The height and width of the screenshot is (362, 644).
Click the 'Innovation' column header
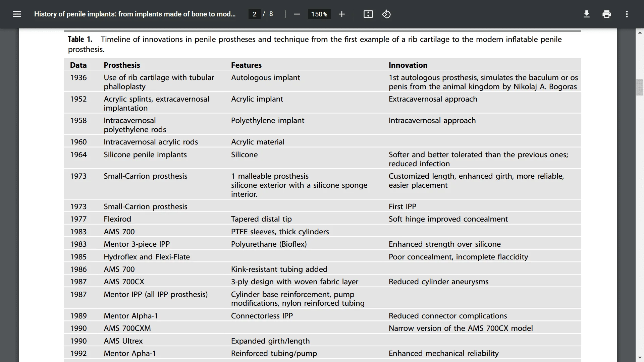(408, 65)
